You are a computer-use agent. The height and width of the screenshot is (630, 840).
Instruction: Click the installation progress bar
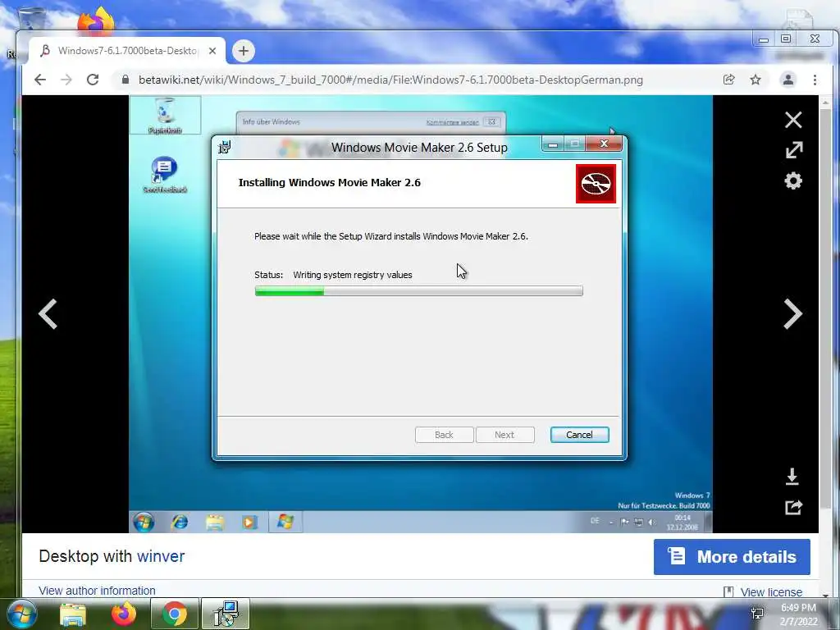418,291
